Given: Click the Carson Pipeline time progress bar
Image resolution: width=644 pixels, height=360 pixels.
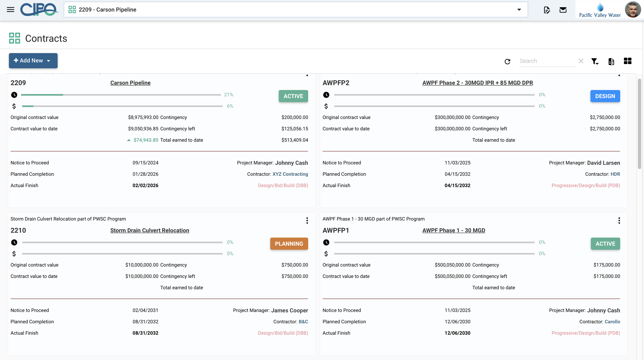Looking at the screenshot, I should (x=121, y=95).
